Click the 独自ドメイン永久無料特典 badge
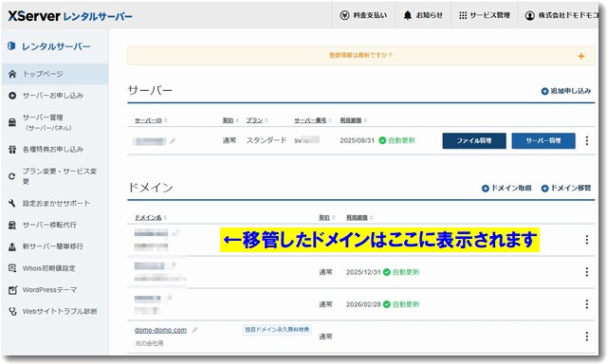 [277, 330]
